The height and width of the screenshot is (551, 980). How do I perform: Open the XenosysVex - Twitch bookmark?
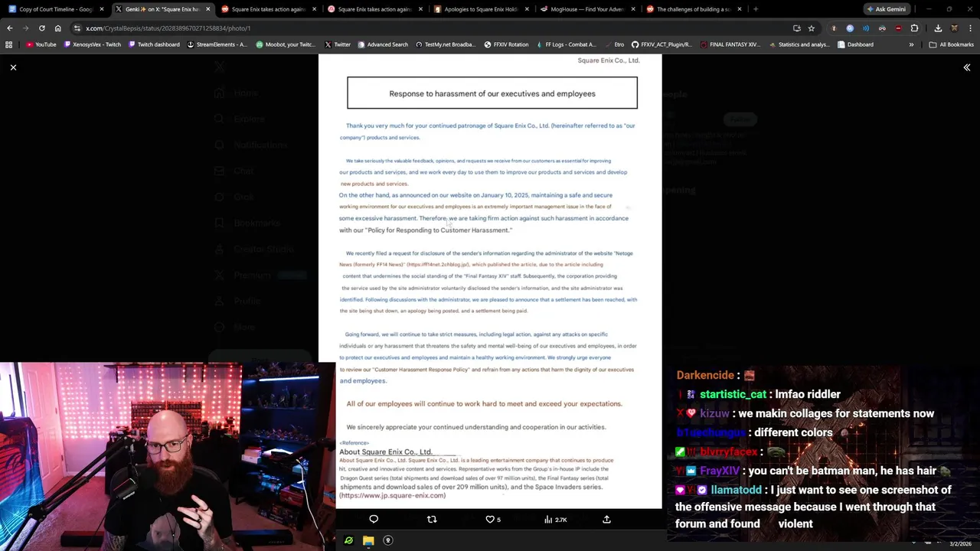[x=92, y=44]
